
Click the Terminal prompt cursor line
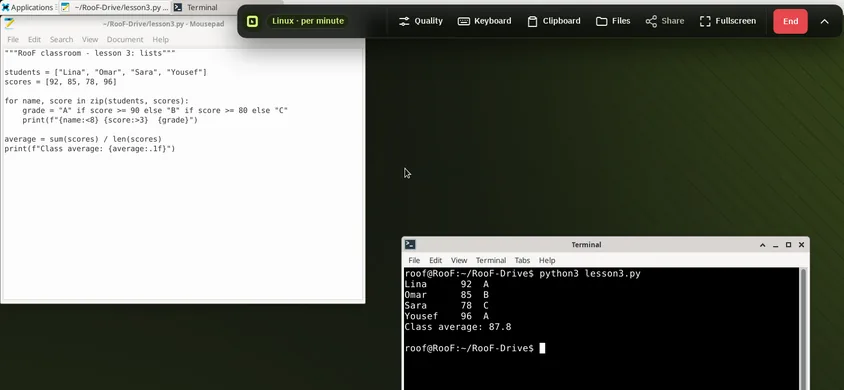(475, 348)
